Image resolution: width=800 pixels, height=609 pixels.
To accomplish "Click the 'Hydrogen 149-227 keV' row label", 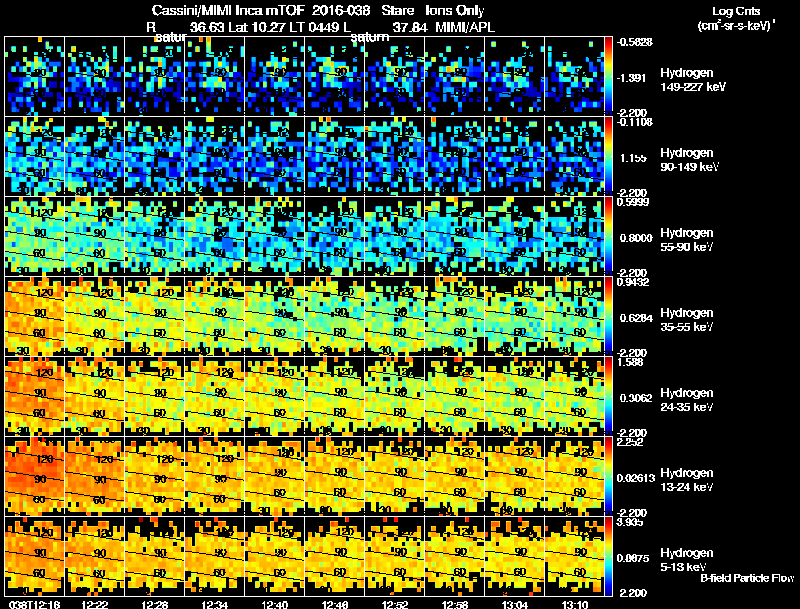I will coord(692,80).
